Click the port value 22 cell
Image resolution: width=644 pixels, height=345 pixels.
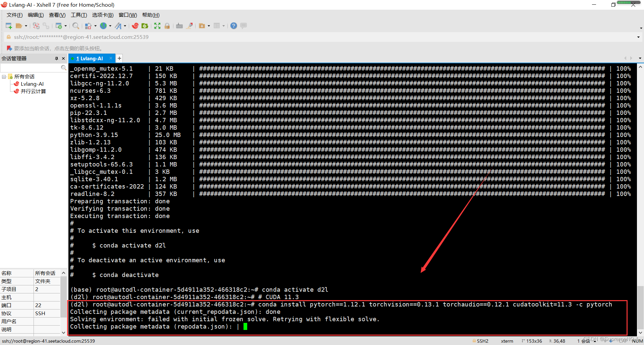(x=47, y=305)
